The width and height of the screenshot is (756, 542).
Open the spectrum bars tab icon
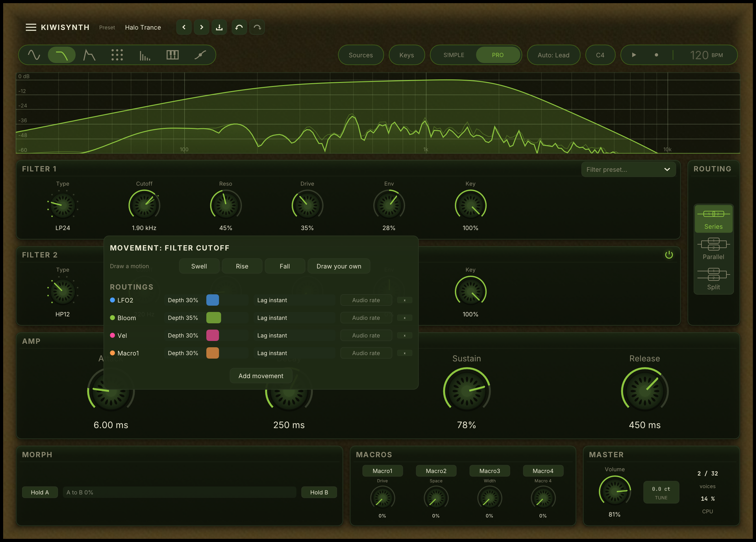(145, 55)
